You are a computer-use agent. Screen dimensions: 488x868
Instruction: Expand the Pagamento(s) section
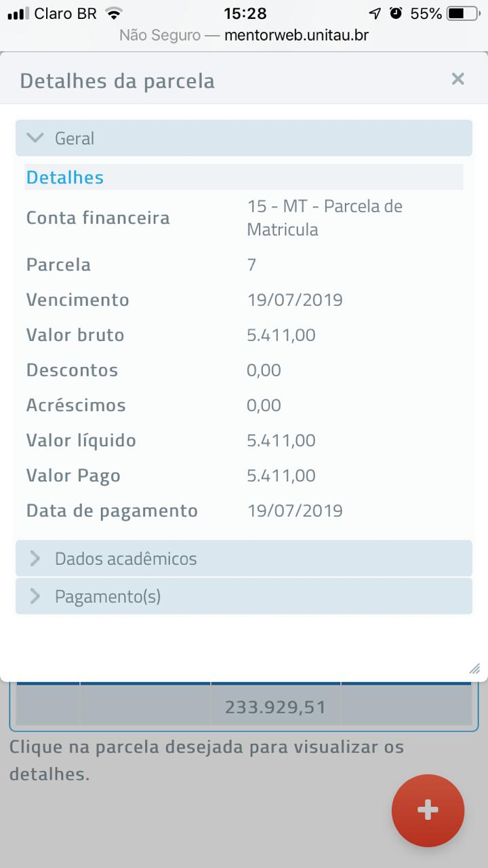pyautogui.click(x=108, y=597)
